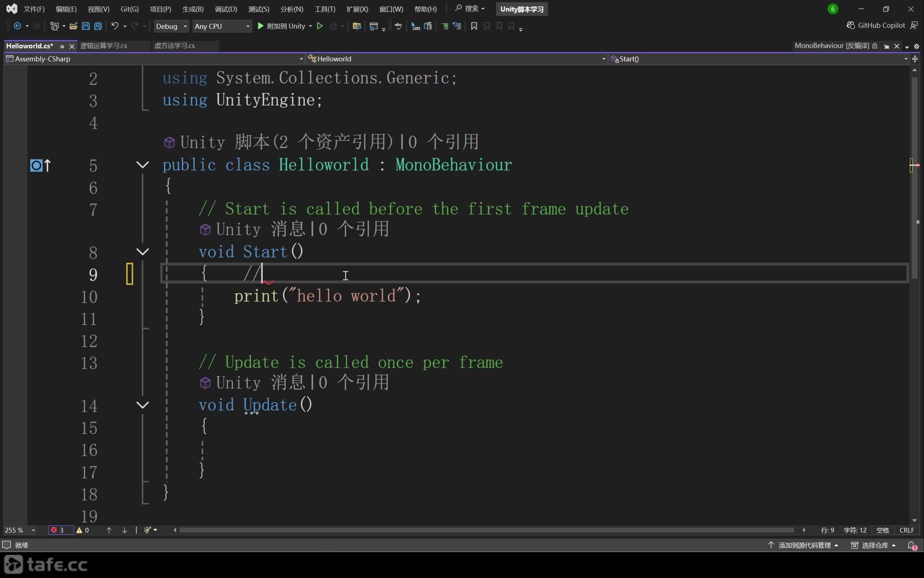Open the Debug configuration dropdown

pos(171,26)
